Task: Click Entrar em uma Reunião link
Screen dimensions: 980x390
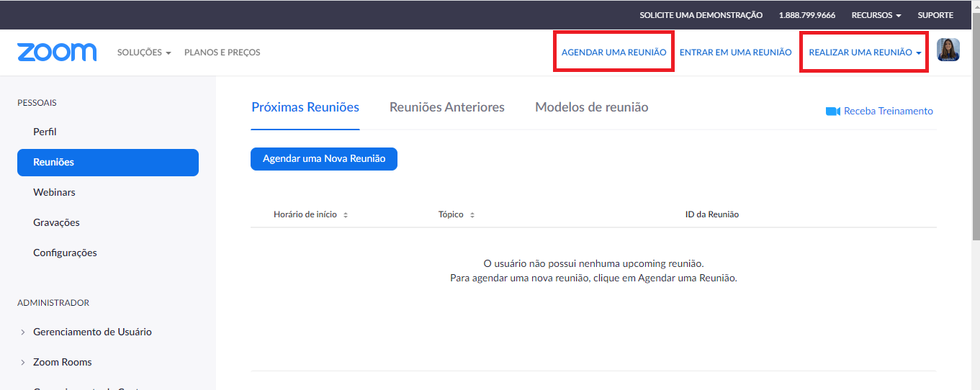Action: point(735,53)
